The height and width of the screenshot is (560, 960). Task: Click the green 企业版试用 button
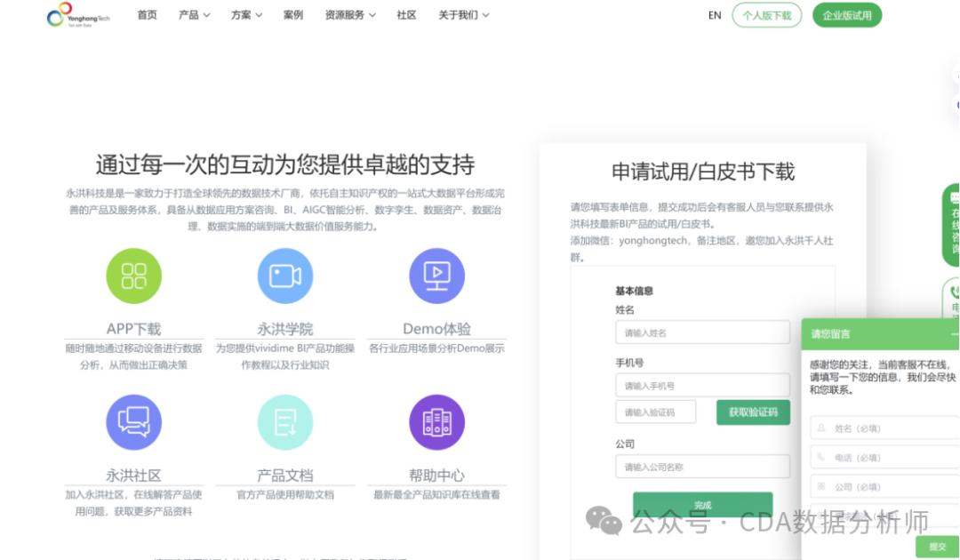(x=846, y=15)
